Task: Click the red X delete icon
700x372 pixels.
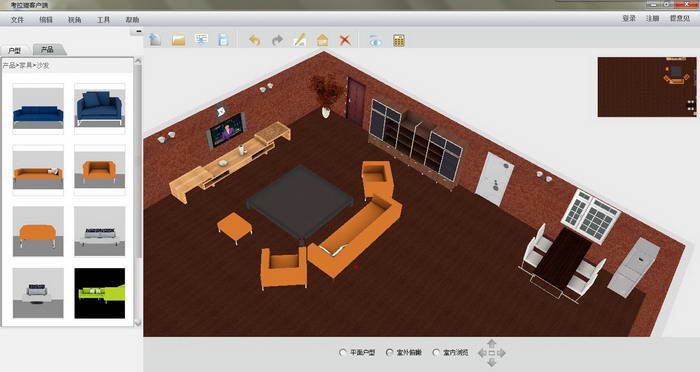Action: point(345,40)
